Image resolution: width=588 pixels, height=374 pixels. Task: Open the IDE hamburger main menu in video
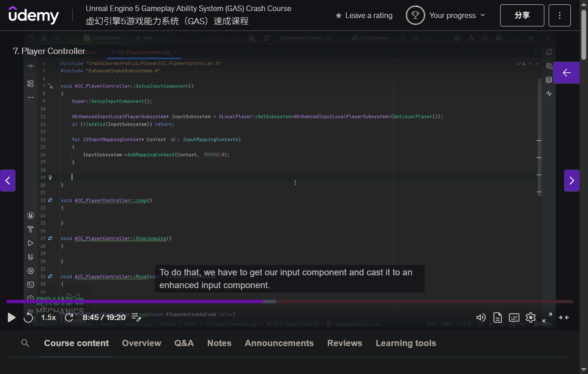44,38
